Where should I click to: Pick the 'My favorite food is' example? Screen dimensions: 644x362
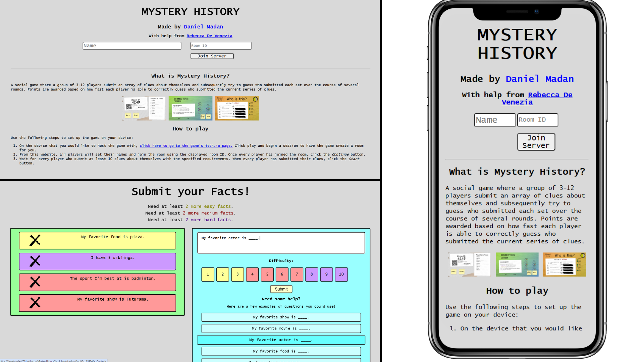coord(281,351)
